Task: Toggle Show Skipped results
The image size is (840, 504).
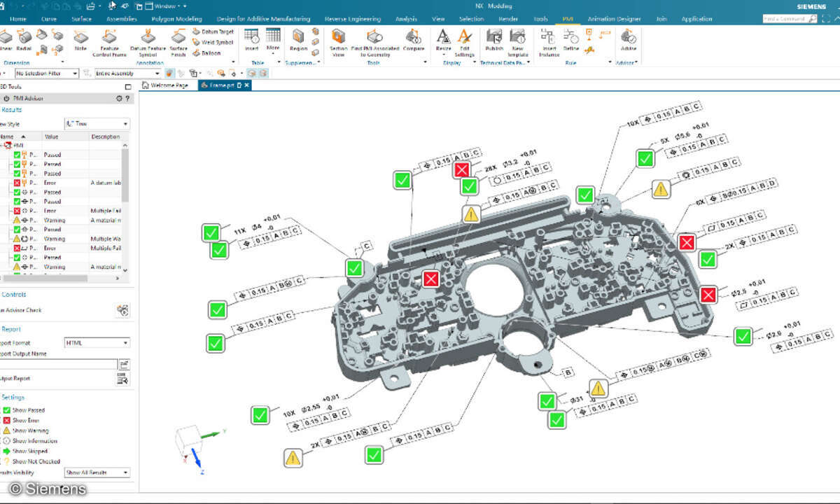Action: click(x=24, y=451)
